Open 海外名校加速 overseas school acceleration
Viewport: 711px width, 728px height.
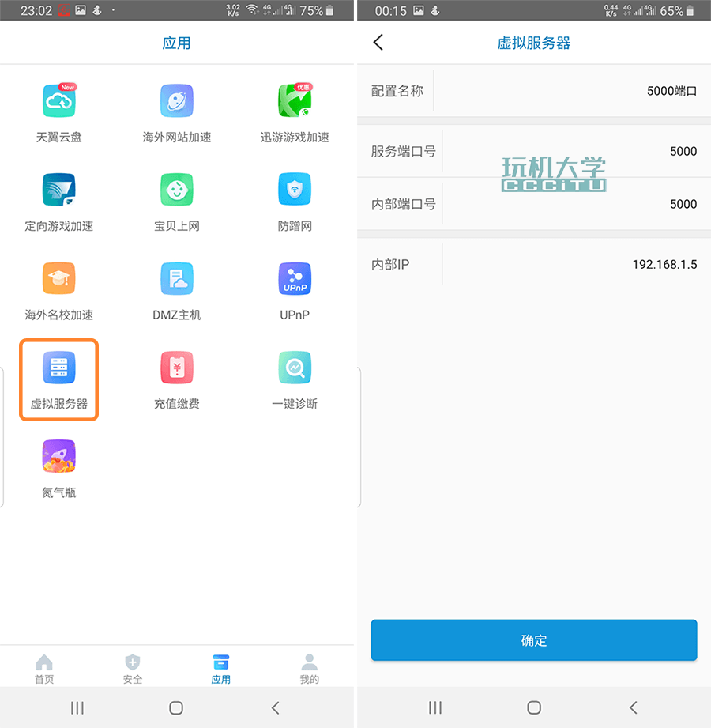pyautogui.click(x=58, y=279)
